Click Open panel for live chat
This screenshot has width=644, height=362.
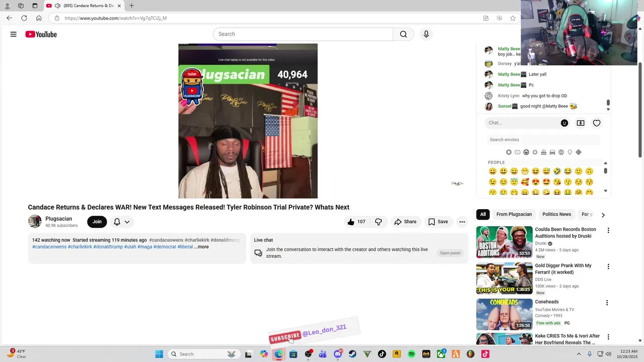pyautogui.click(x=450, y=253)
